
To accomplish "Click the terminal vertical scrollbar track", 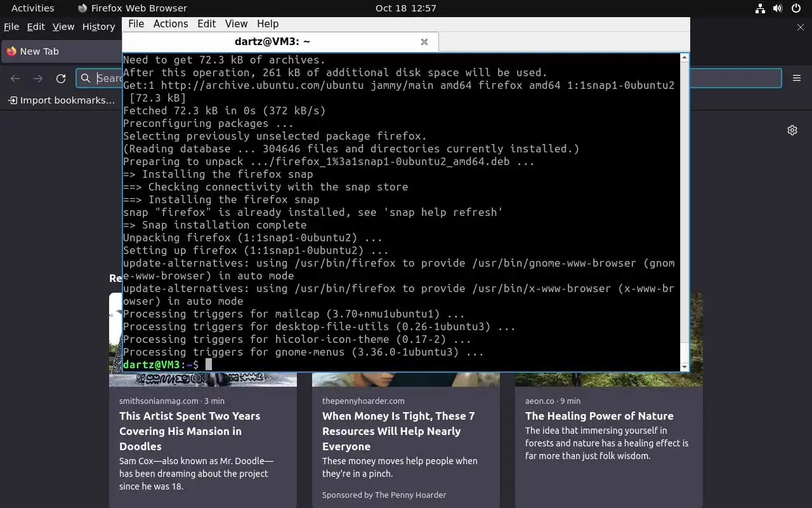I will pyautogui.click(x=684, y=212).
